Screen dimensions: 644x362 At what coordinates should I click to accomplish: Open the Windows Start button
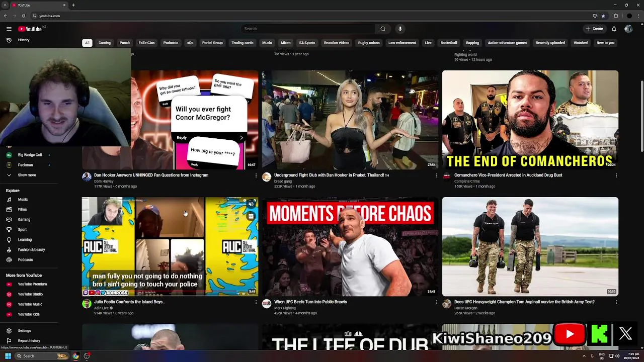tap(8, 356)
